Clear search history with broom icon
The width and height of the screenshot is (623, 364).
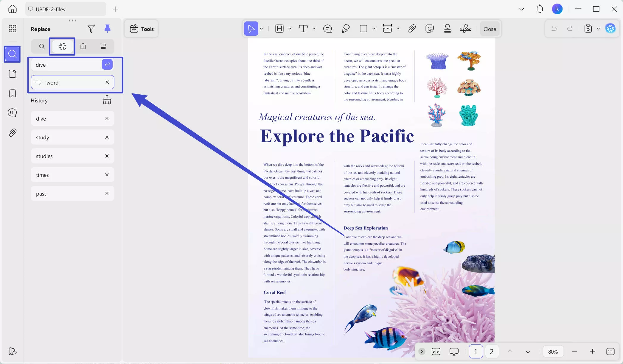[x=107, y=100]
